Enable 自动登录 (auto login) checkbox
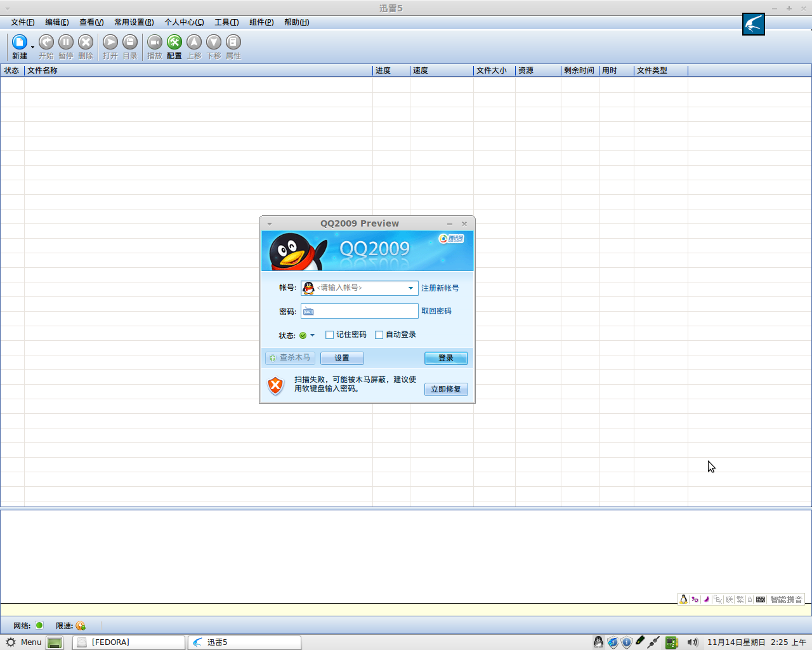This screenshot has width=812, height=650. [379, 335]
